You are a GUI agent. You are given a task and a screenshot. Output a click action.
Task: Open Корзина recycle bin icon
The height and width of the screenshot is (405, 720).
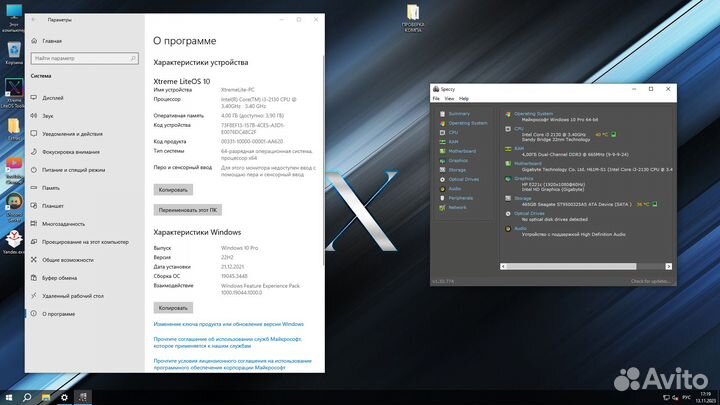[14, 53]
